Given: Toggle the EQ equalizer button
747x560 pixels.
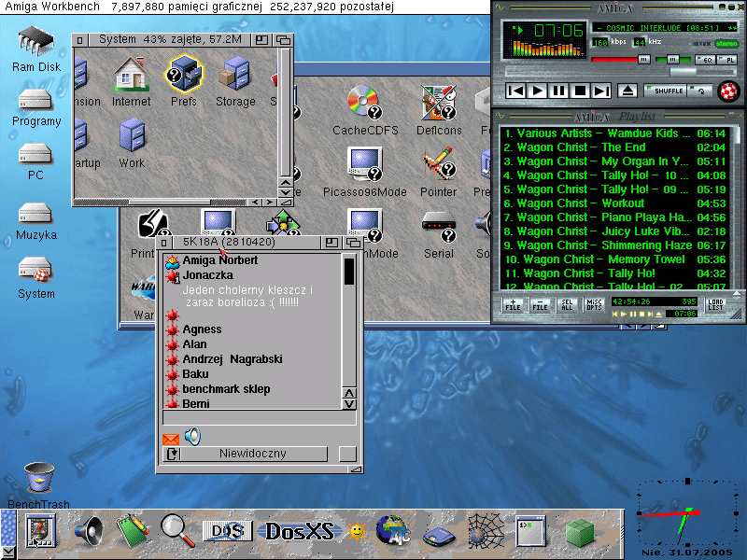Looking at the screenshot, I should pyautogui.click(x=705, y=60).
